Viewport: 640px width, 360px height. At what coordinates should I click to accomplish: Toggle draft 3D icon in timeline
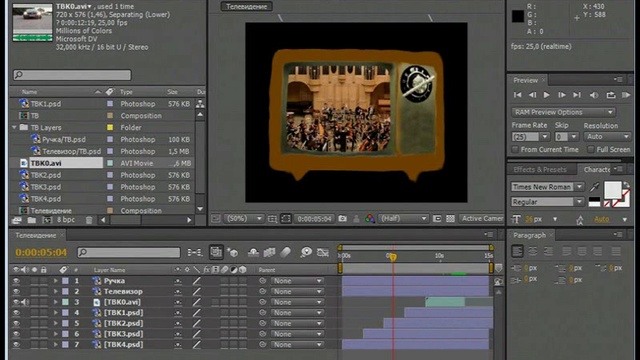point(233,253)
